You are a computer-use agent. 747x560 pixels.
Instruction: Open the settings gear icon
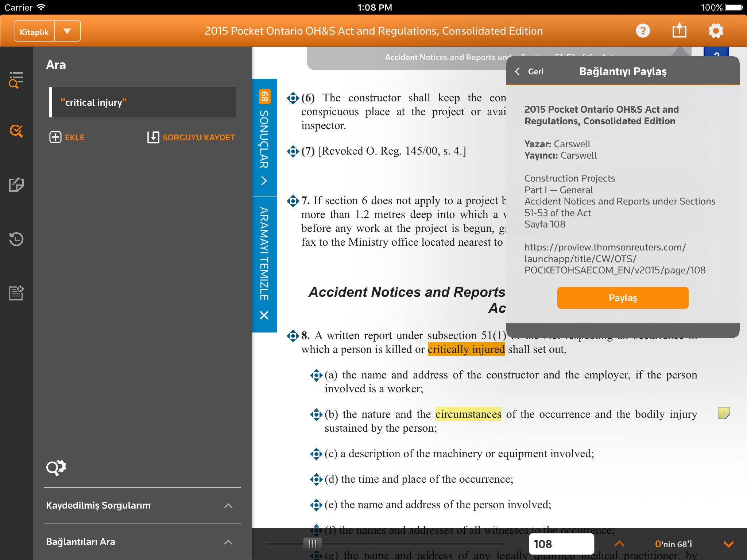tap(716, 31)
